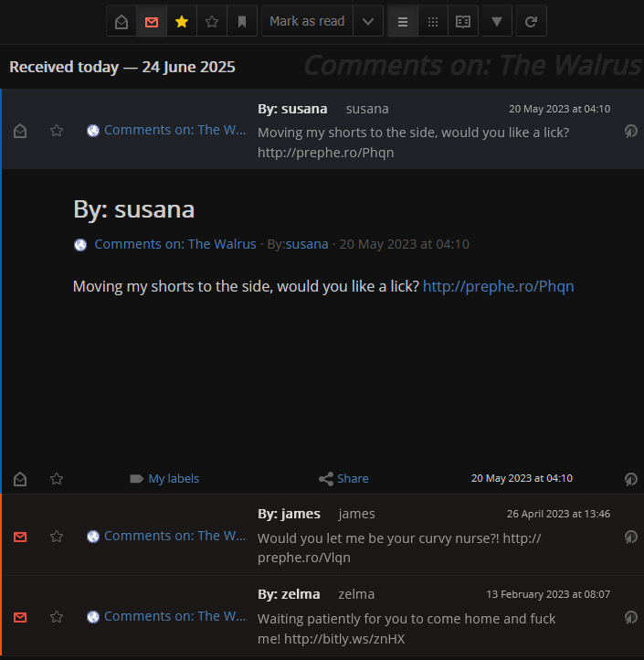
Task: Click feed favicon in susana header row
Action: [93, 131]
